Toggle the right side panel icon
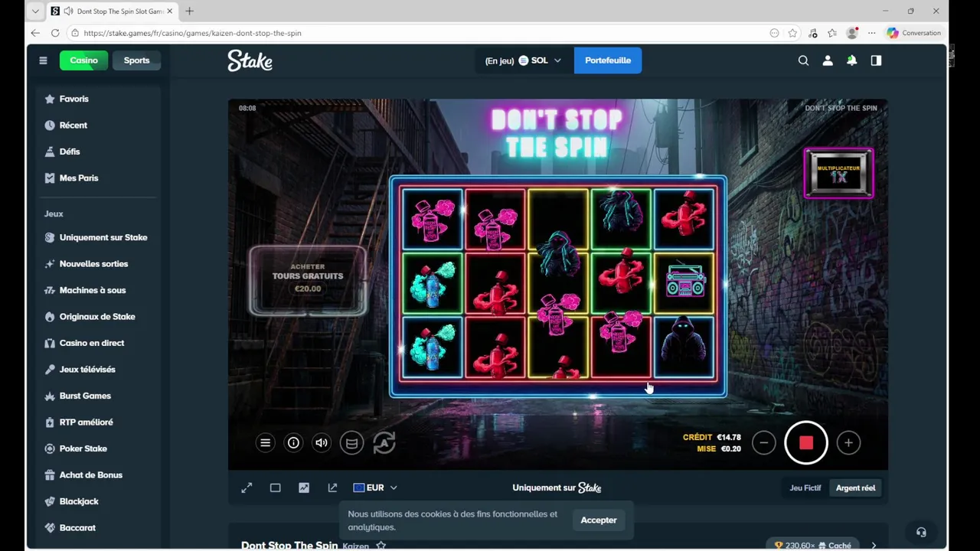Viewport: 980px width, 551px height. (x=876, y=60)
